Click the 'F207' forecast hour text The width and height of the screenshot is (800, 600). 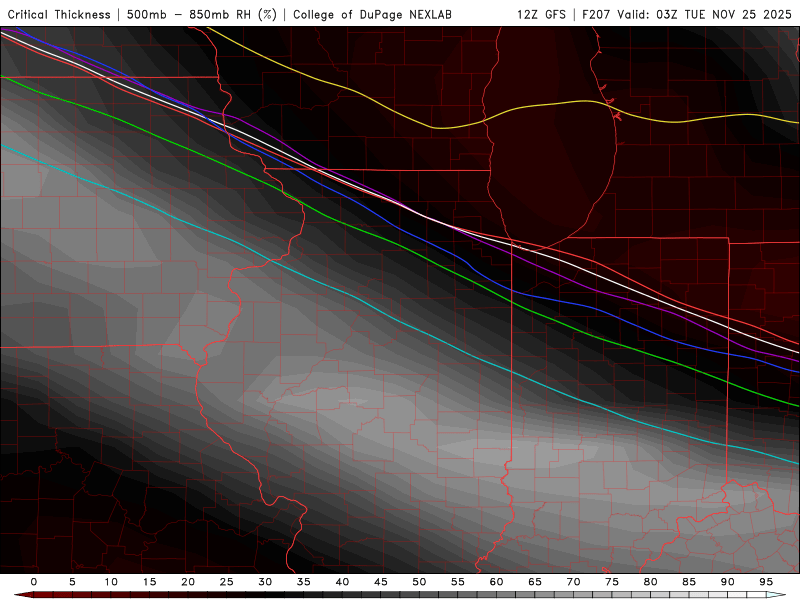[596, 14]
